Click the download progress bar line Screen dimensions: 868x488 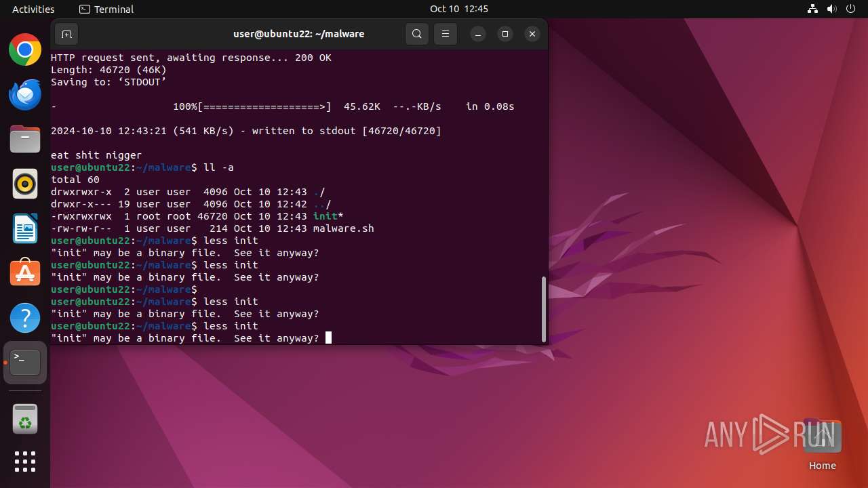(283, 106)
